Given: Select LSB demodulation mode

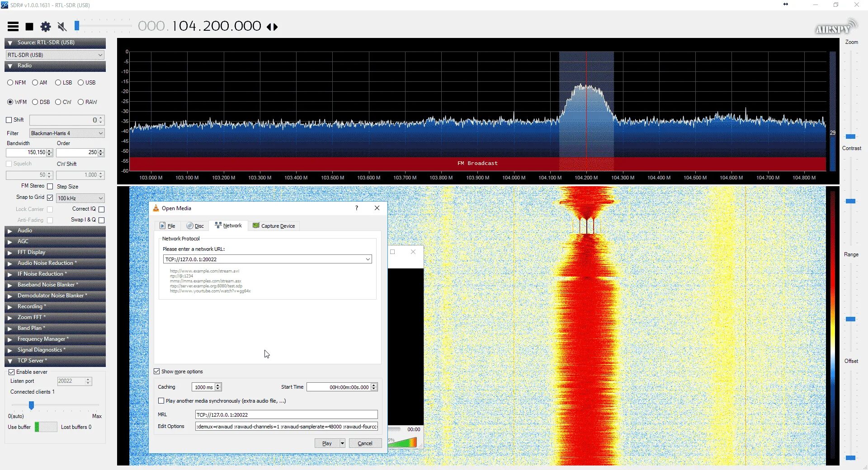Looking at the screenshot, I should (63, 83).
